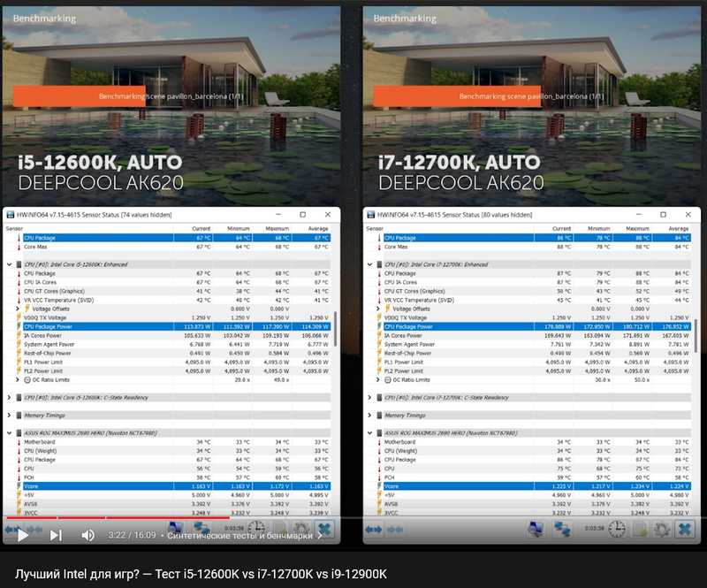Start logging with the sheet-plus icon in i7-12700K window
707x588 pixels.
coord(640,529)
